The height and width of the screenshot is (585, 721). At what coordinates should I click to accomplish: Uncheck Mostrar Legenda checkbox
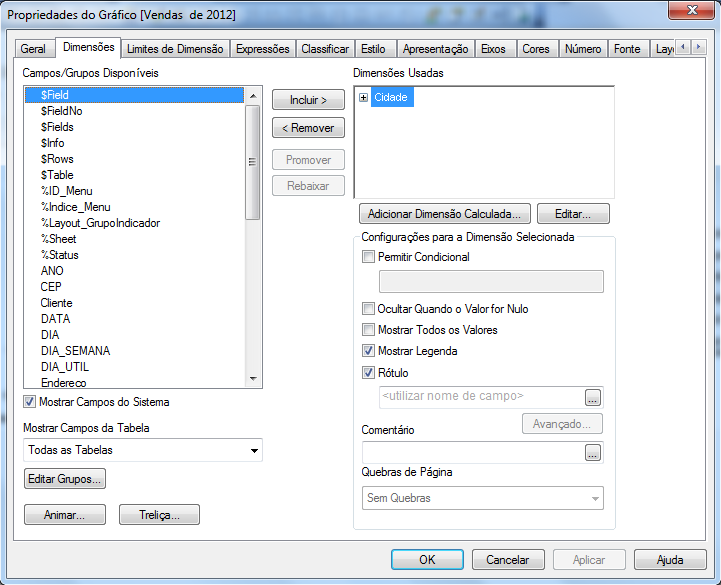368,351
